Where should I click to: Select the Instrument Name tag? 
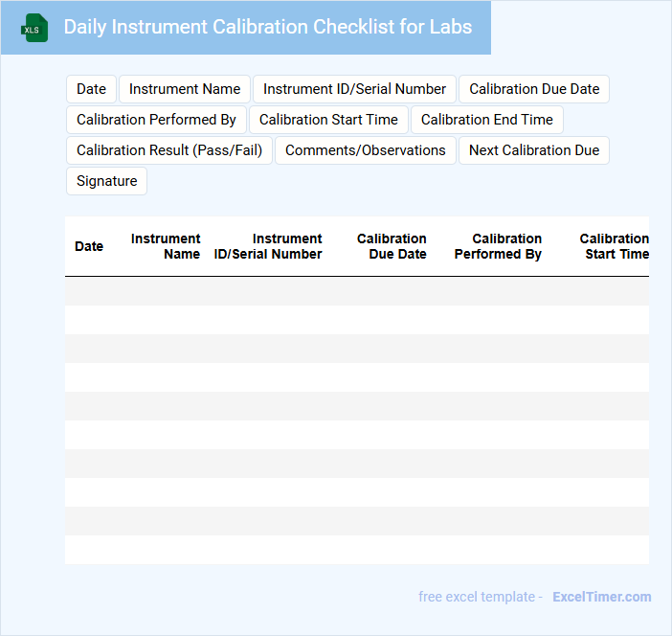point(185,89)
